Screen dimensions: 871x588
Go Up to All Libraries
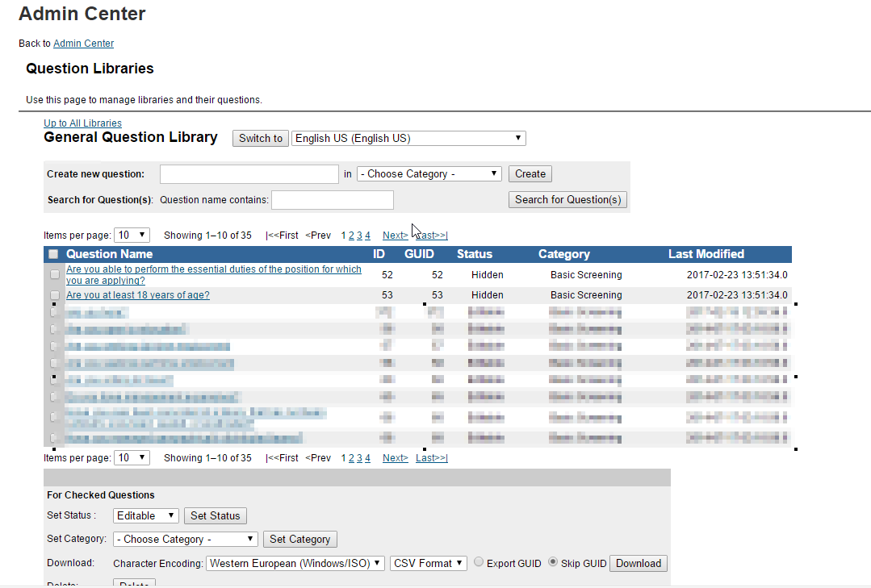[x=83, y=123]
